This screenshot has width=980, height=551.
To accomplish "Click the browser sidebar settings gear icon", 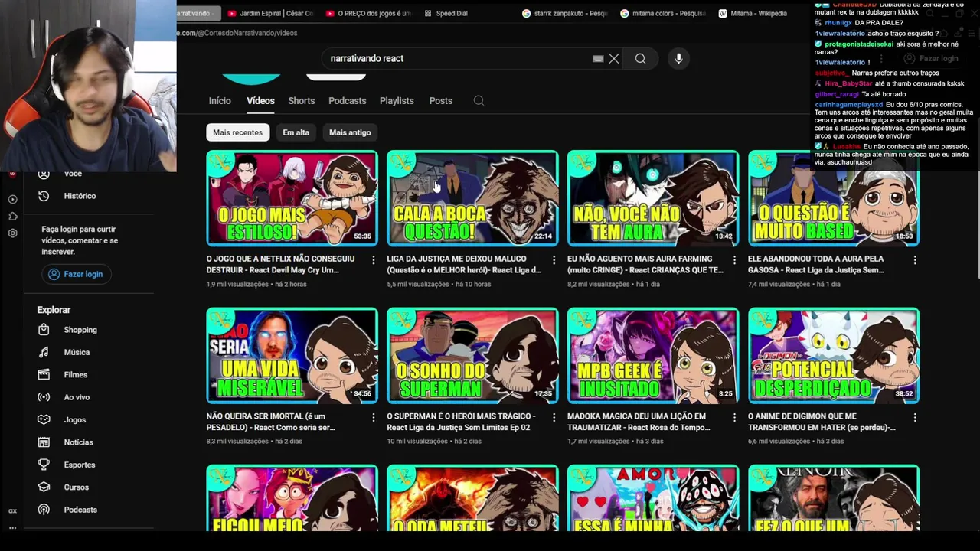I will (12, 233).
